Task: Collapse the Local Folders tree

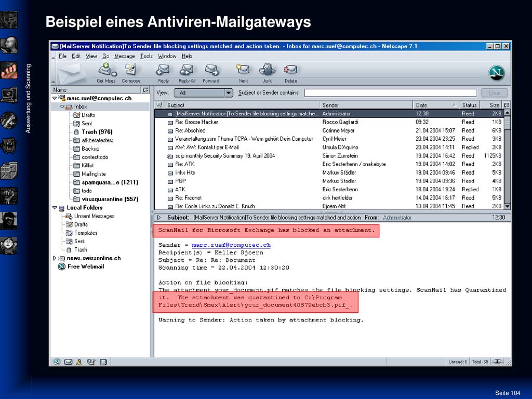Action: coord(54,208)
